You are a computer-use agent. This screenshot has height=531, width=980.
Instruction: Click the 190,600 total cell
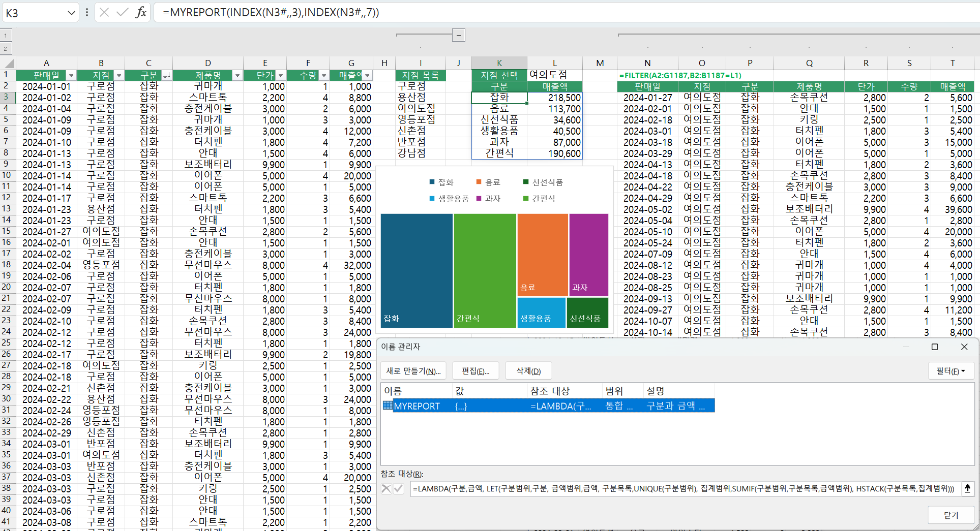pos(554,153)
